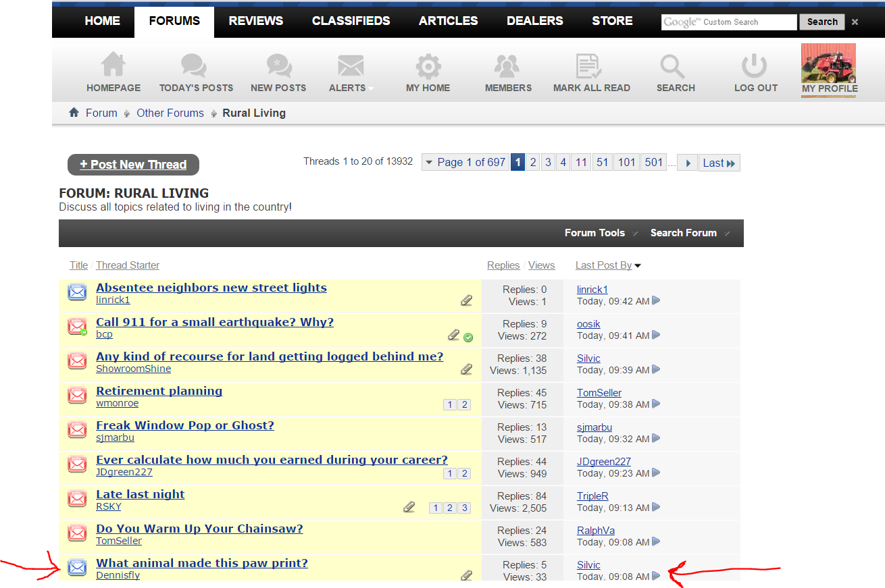The image size is (885, 588).
Task: Click the Homepage house icon
Action: pos(113,66)
